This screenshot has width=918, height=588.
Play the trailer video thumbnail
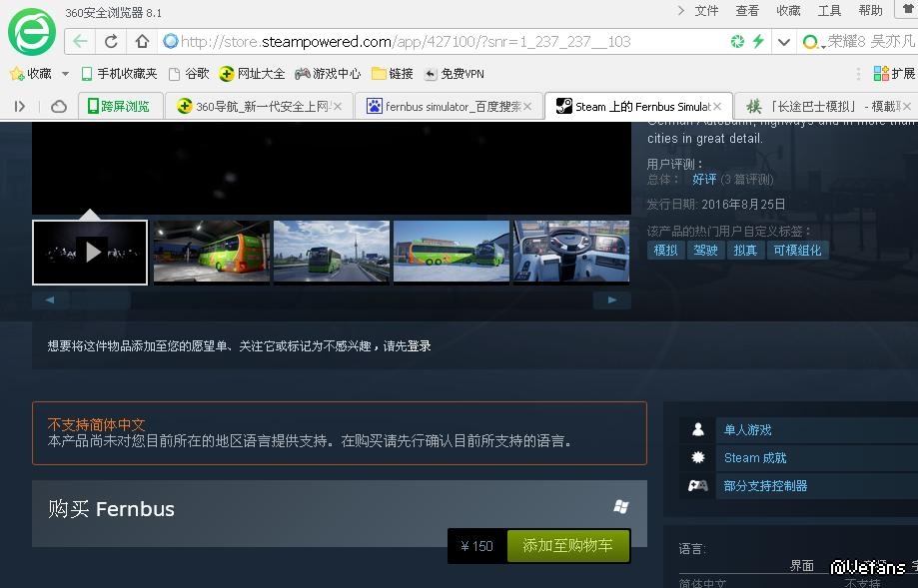click(x=90, y=253)
